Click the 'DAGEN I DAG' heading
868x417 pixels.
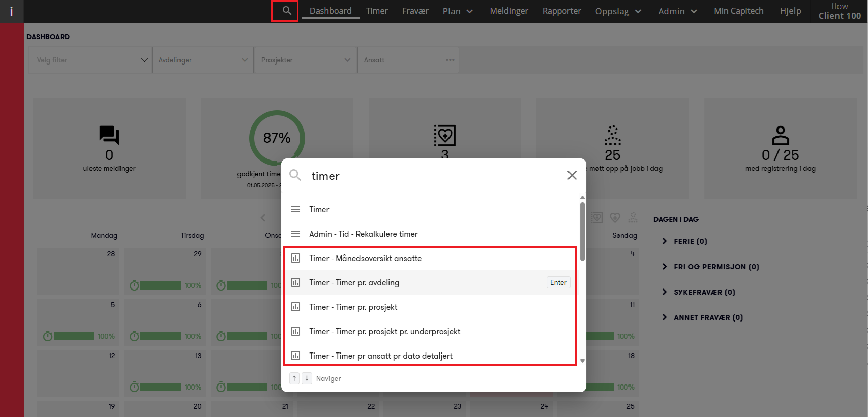pos(676,219)
